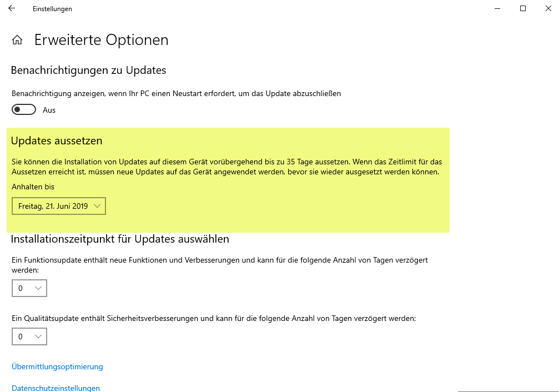The width and height of the screenshot is (559, 392).
Task: Close the Einstellungen window
Action: pyautogui.click(x=548, y=8)
